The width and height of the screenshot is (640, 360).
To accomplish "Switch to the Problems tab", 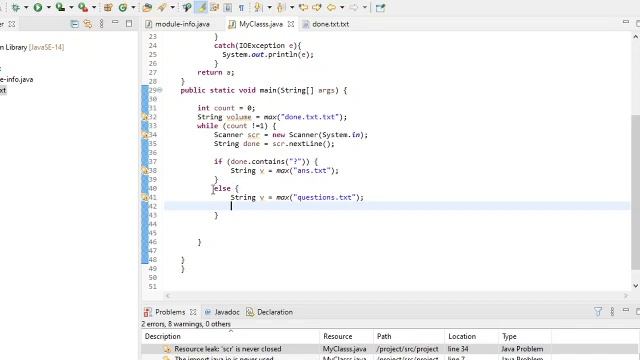I will coord(170,312).
